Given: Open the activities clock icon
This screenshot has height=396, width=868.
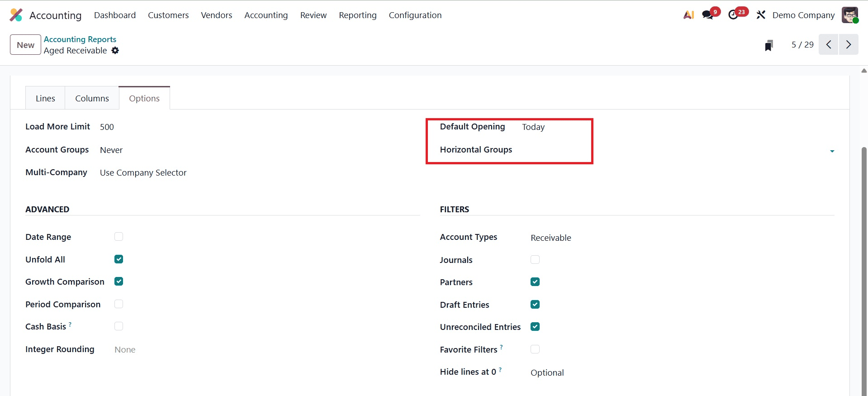Looking at the screenshot, I should point(733,15).
